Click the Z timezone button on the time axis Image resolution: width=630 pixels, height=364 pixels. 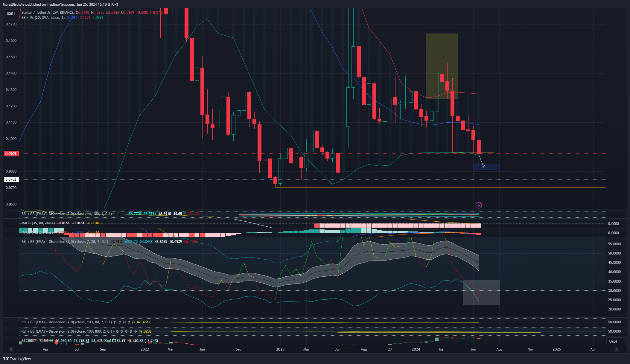click(11, 349)
